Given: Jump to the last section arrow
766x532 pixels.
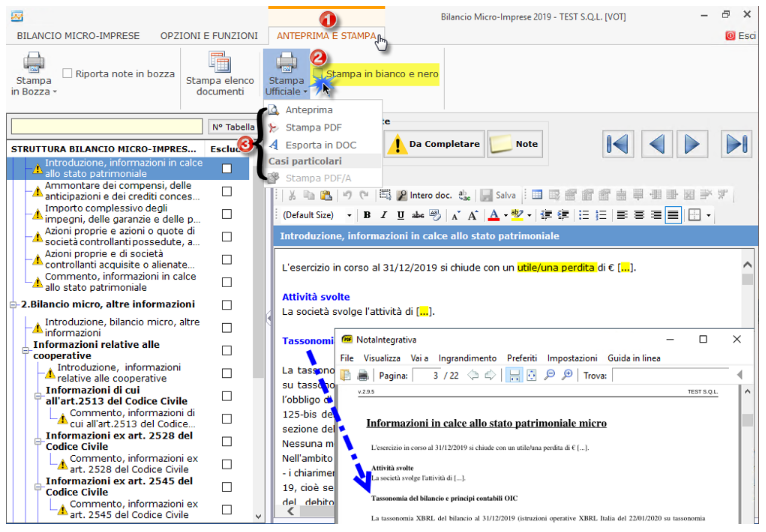Looking at the screenshot, I should tap(736, 144).
